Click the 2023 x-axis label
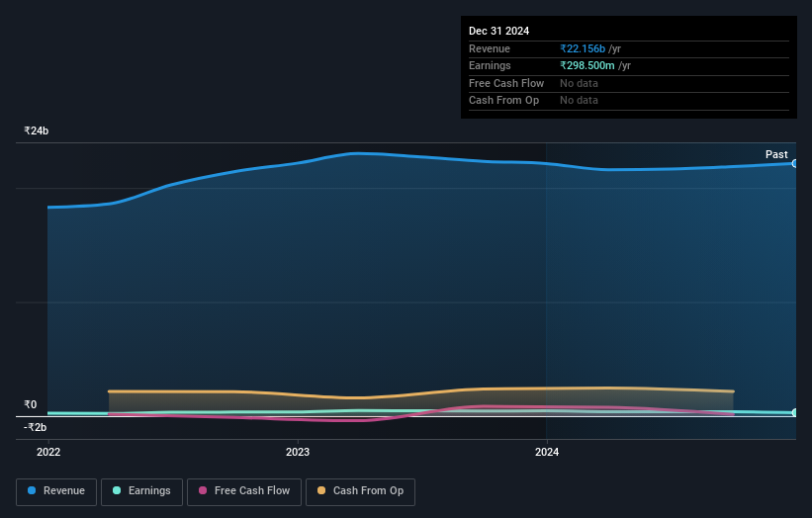812x518 pixels. pos(298,452)
